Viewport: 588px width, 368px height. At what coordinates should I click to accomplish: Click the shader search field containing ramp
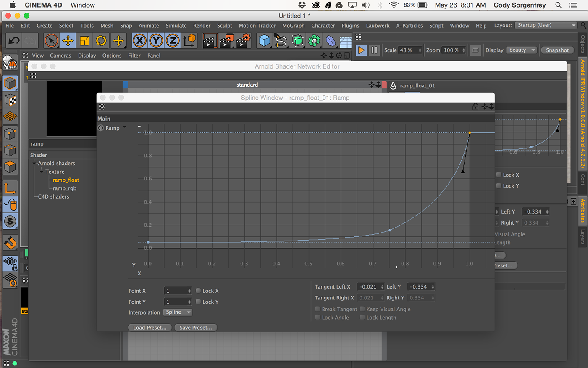[63, 144]
